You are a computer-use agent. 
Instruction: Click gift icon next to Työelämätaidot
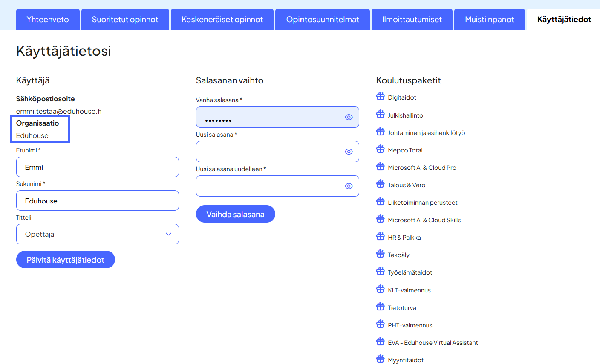click(x=380, y=272)
